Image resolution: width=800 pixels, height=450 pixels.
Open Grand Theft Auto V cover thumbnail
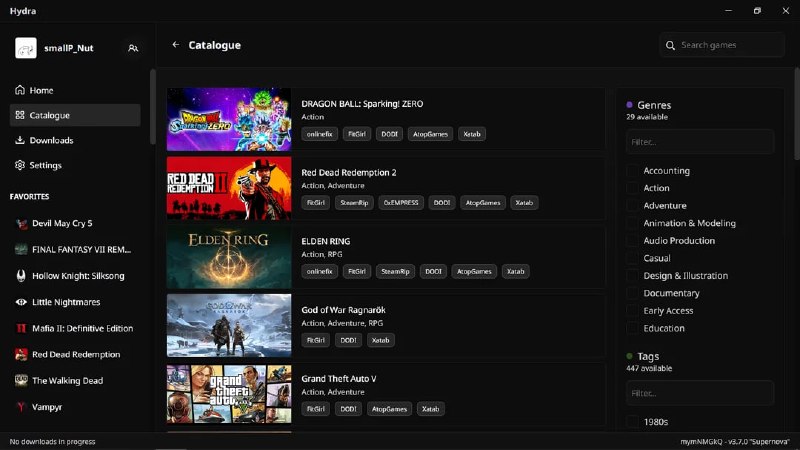(x=229, y=394)
